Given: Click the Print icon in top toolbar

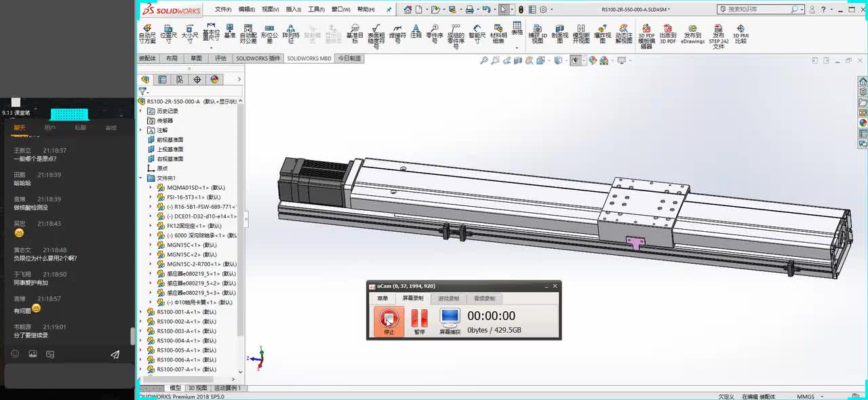Looking at the screenshot, I should (470, 9).
